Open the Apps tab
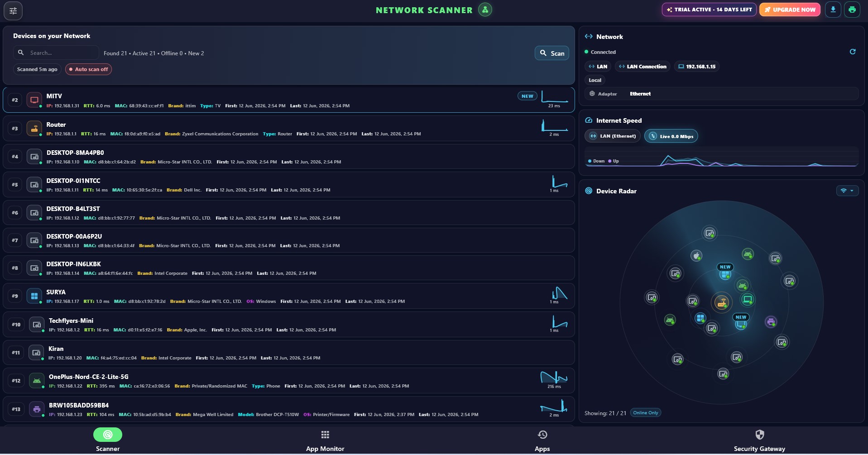Screen dimensions: 868x455 click(x=542, y=441)
